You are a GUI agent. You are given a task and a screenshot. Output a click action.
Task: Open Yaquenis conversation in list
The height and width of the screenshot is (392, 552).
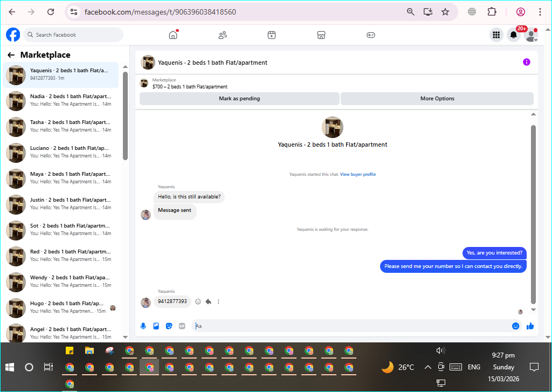point(60,74)
